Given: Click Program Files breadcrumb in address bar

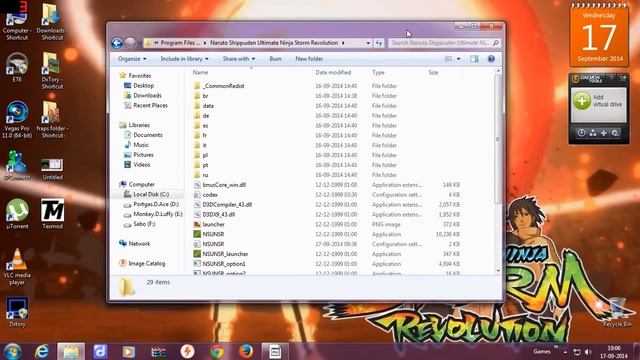Looking at the screenshot, I should coord(180,43).
